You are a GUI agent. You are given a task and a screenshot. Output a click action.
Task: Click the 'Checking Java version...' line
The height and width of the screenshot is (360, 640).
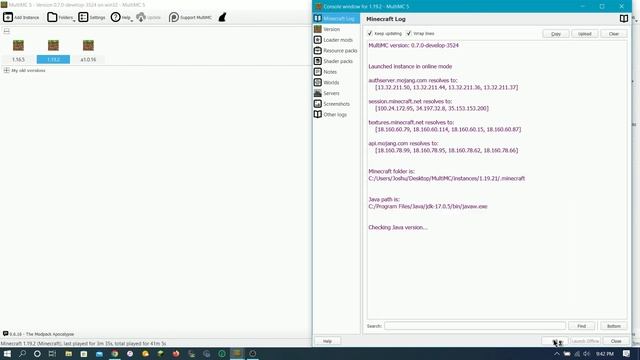click(398, 227)
